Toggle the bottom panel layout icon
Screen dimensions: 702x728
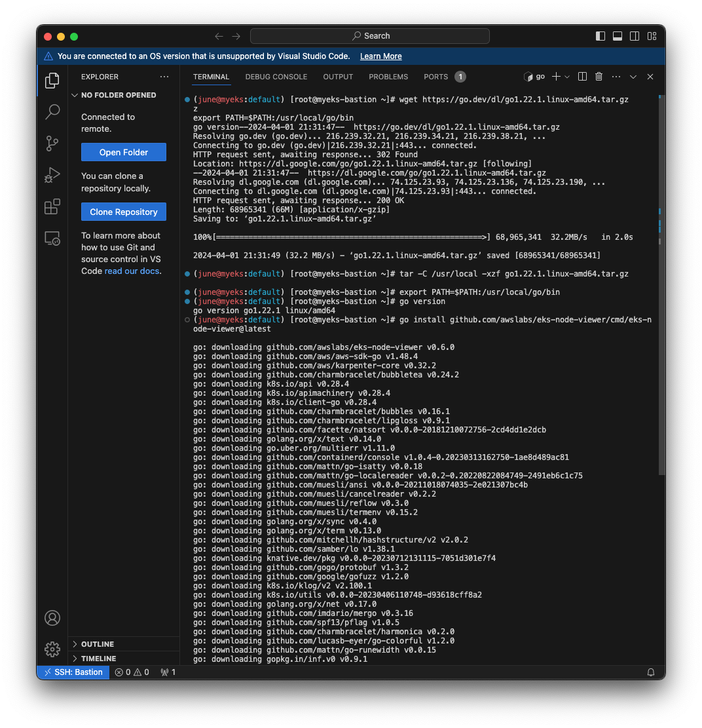pos(618,36)
